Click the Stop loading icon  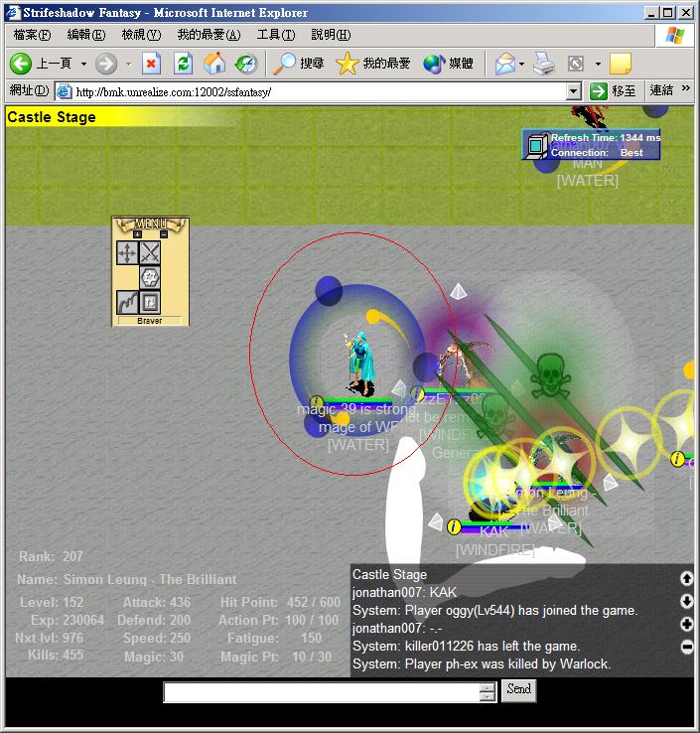click(151, 64)
